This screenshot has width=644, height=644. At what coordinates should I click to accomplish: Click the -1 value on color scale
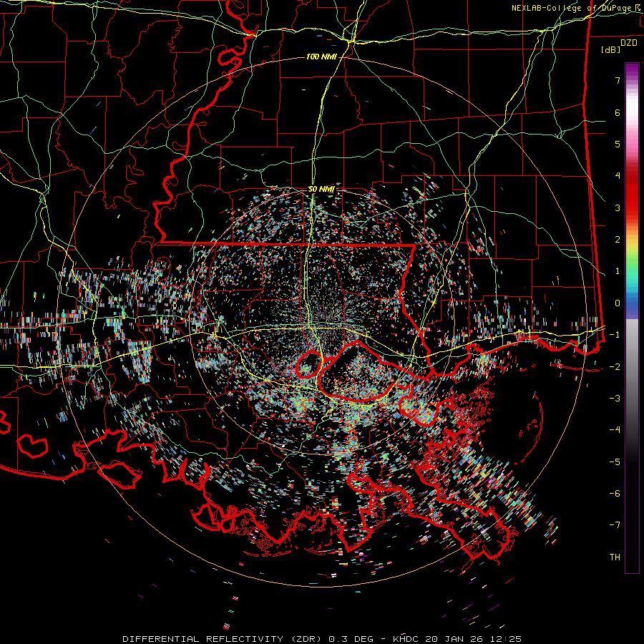(615, 335)
